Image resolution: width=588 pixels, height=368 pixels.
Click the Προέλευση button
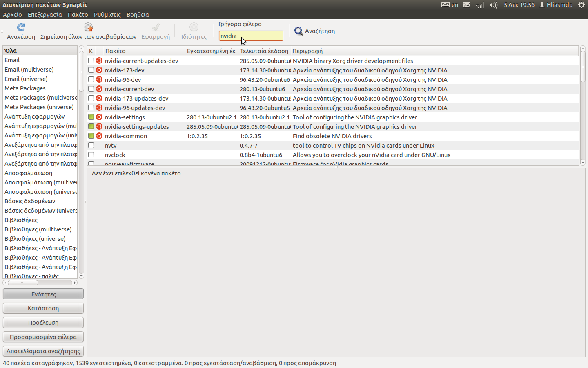[43, 323]
